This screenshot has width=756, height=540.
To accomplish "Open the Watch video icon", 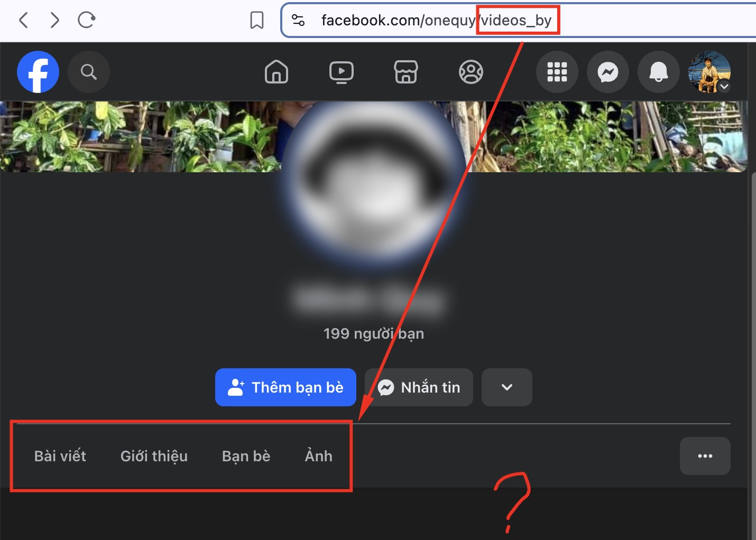I will [x=342, y=72].
